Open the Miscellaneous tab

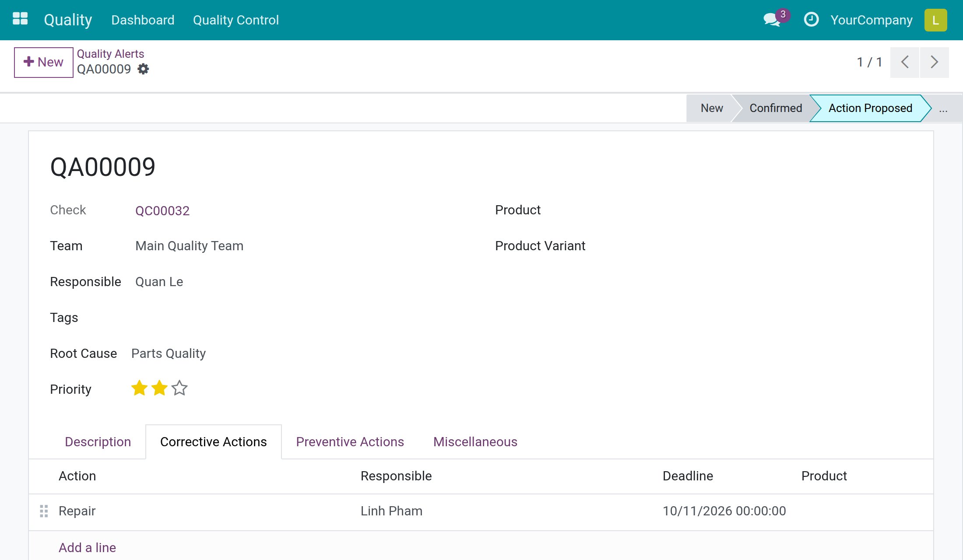(475, 442)
